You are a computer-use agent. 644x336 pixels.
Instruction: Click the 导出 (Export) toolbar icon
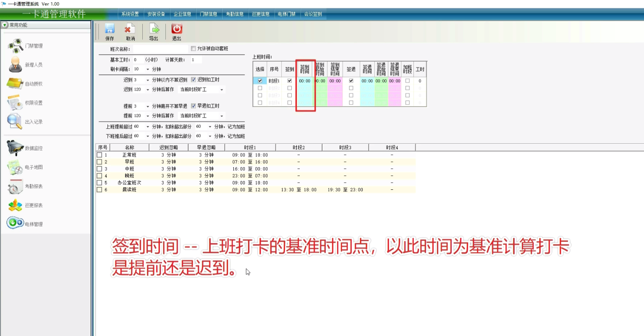pyautogui.click(x=154, y=29)
